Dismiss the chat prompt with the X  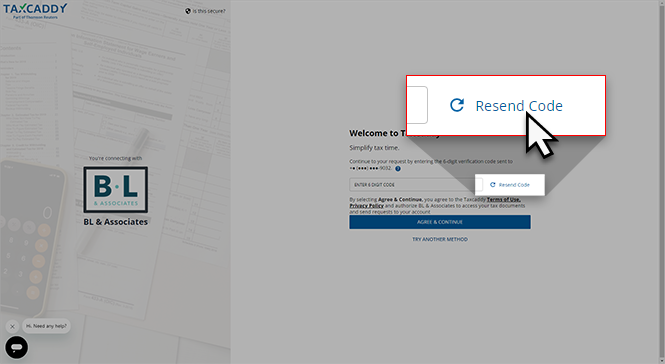pyautogui.click(x=12, y=326)
